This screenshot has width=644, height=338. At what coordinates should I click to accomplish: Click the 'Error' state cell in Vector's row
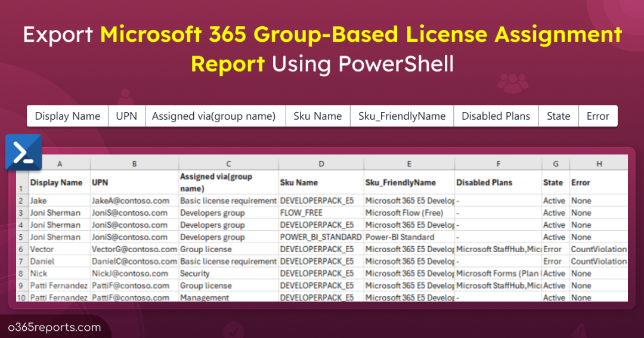tap(556, 249)
